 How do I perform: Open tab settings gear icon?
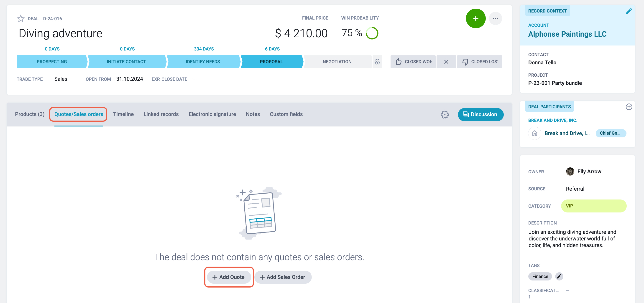pyautogui.click(x=445, y=114)
